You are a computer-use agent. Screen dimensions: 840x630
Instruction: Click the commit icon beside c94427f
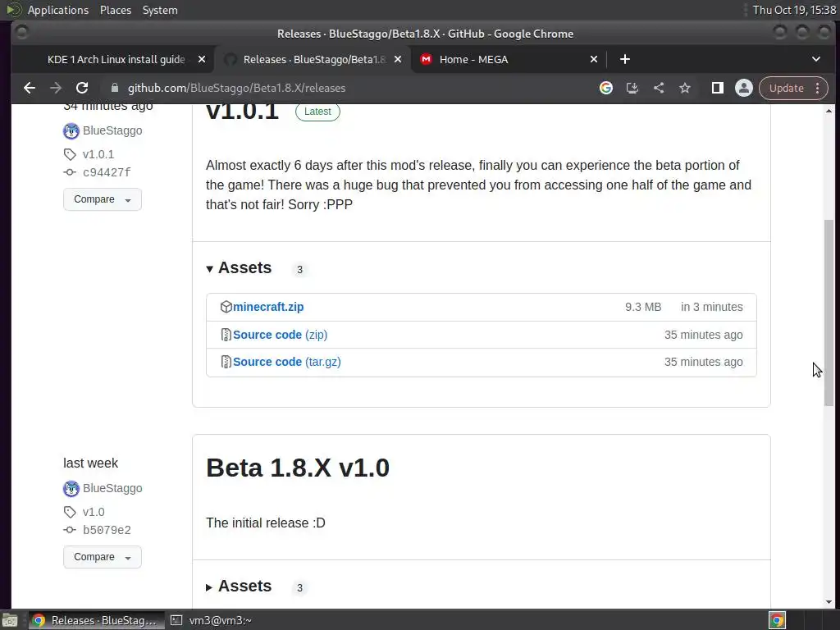(x=70, y=172)
